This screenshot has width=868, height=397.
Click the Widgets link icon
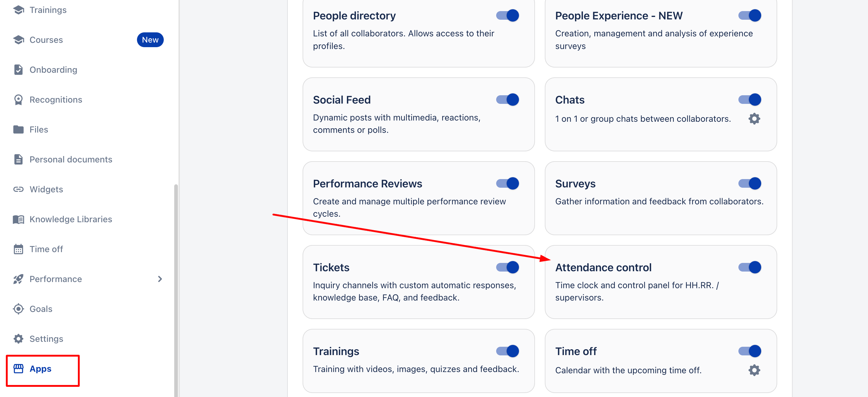pos(18,189)
